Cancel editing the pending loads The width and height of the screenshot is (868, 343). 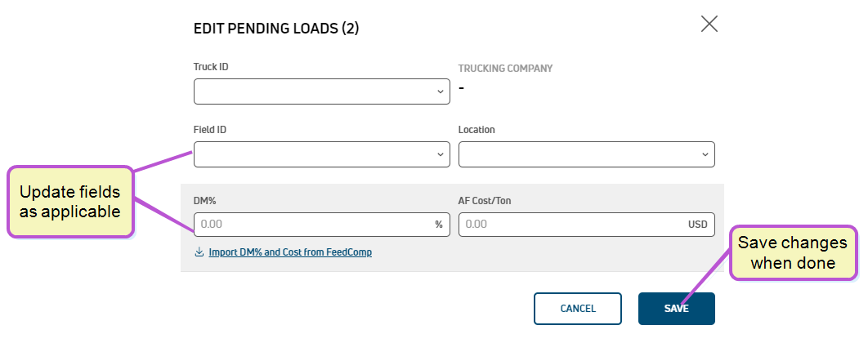pyautogui.click(x=578, y=309)
